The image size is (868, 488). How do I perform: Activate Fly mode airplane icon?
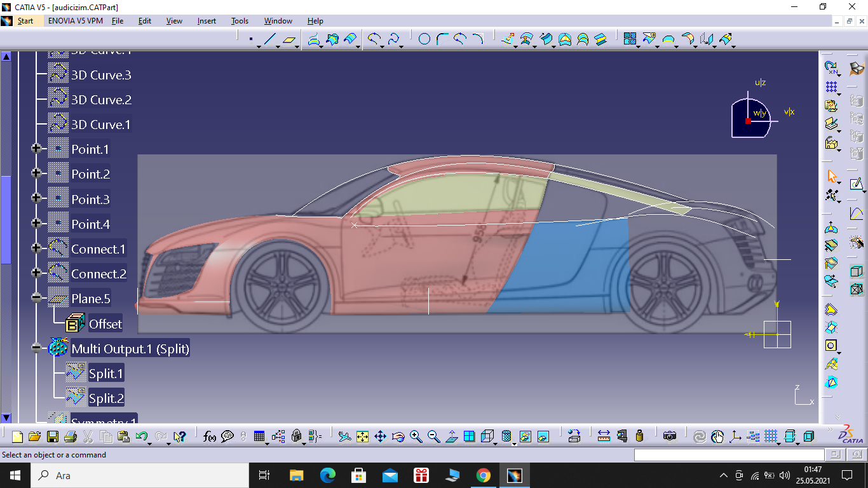click(344, 437)
